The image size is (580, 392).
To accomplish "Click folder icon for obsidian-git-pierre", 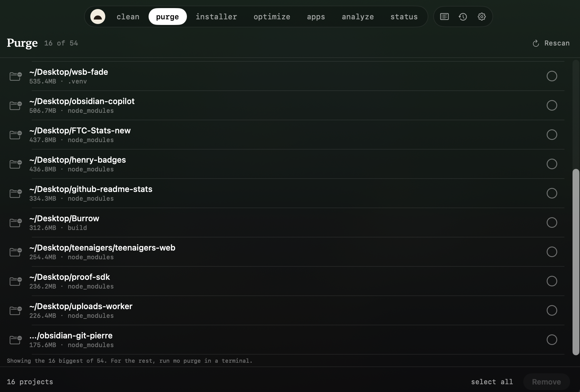I will [16, 340].
